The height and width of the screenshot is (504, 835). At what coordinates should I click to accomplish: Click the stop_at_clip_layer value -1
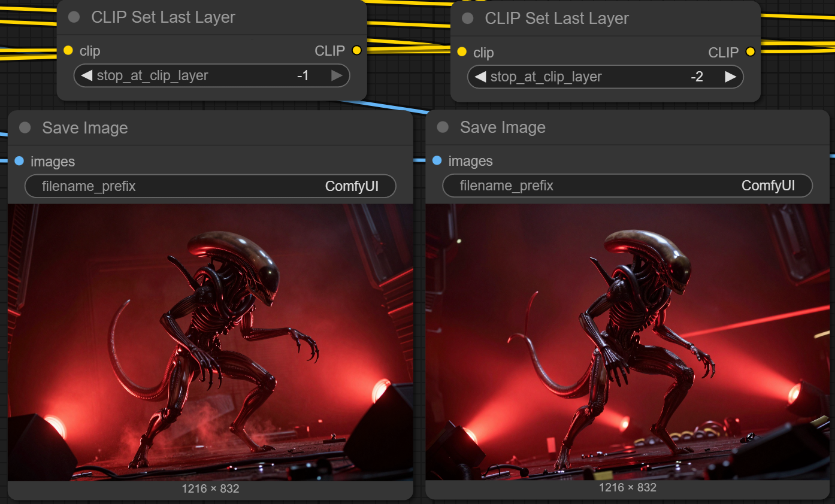click(x=302, y=75)
